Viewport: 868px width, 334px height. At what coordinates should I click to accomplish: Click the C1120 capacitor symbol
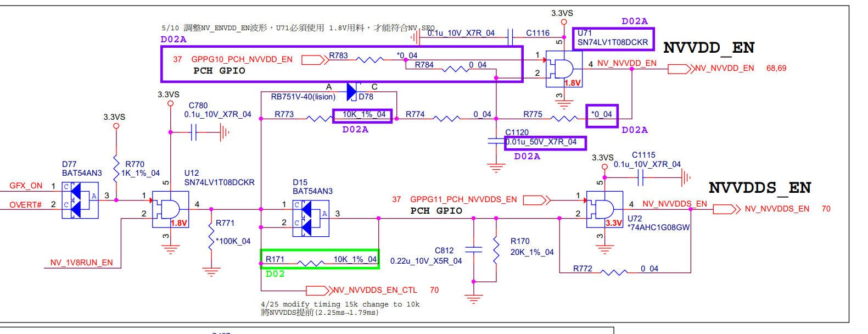click(496, 141)
